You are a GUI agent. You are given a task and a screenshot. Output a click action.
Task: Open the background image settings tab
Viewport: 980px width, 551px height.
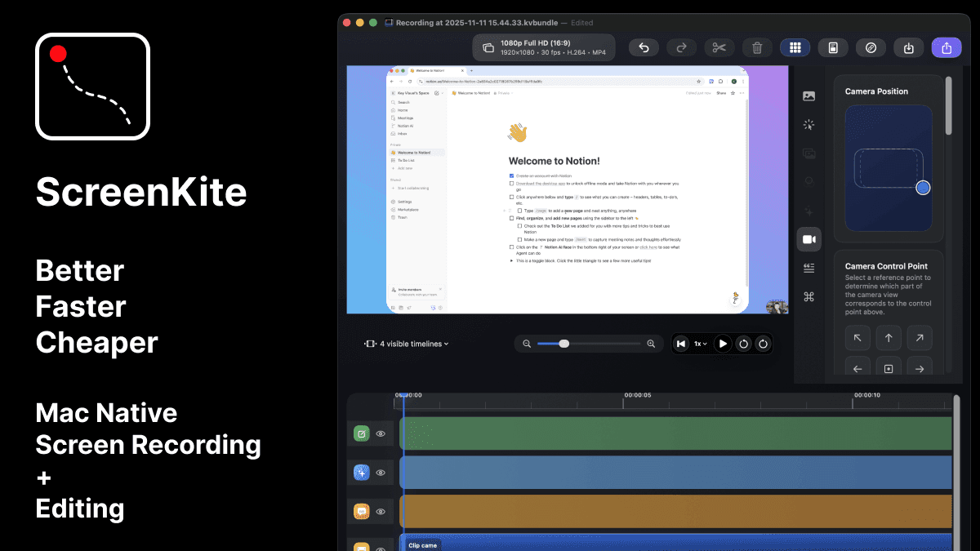808,96
